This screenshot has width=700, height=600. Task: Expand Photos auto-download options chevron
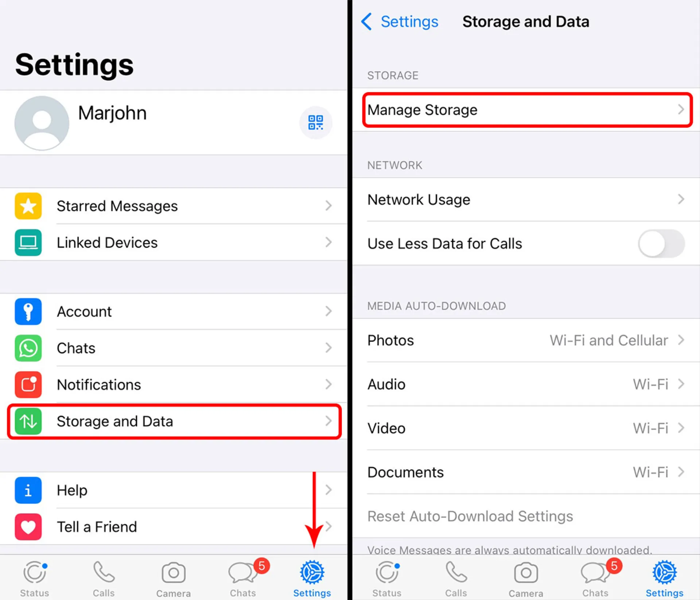(681, 340)
